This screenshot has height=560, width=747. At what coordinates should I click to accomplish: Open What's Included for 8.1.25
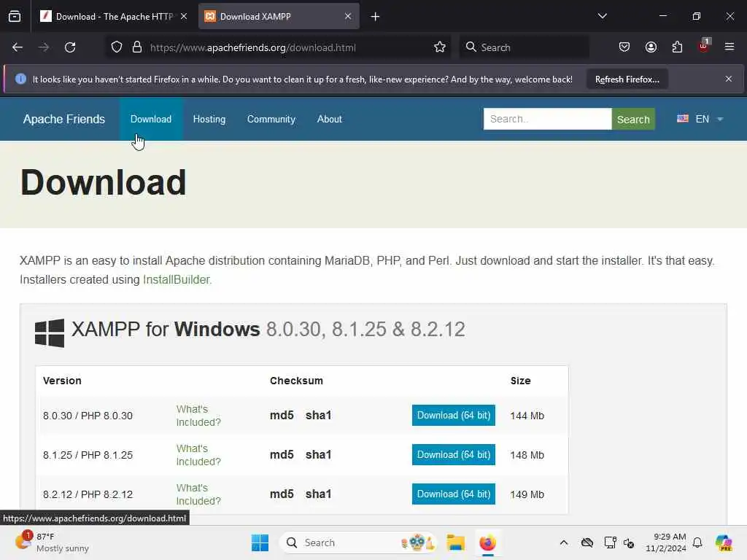coord(198,455)
